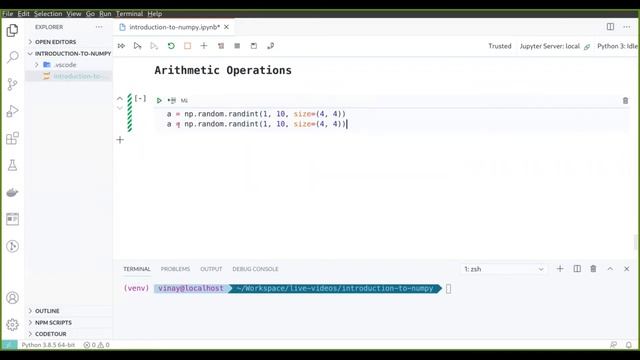Switch to the Output tab

[211, 269]
